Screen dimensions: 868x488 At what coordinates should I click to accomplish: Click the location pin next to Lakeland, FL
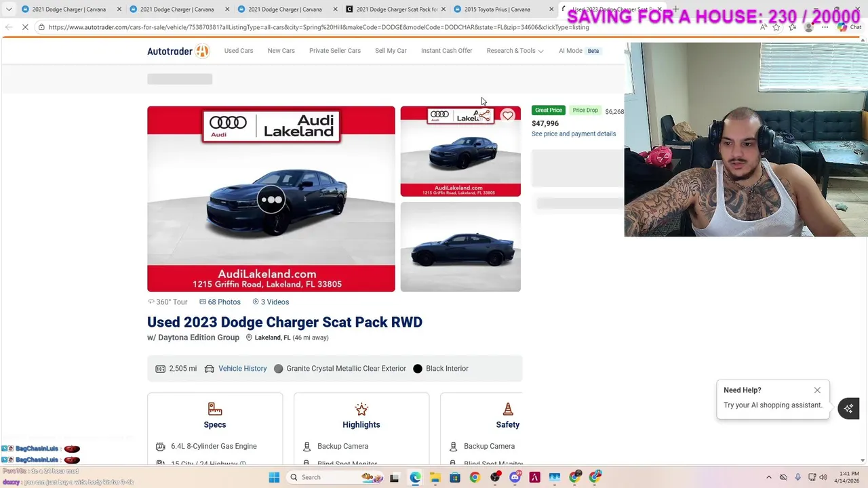tap(249, 338)
